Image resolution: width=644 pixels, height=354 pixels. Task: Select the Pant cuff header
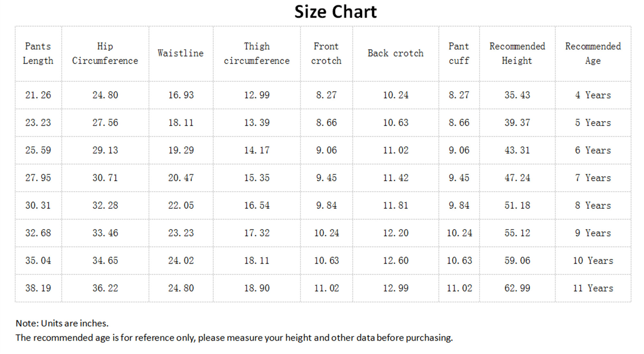tap(459, 53)
